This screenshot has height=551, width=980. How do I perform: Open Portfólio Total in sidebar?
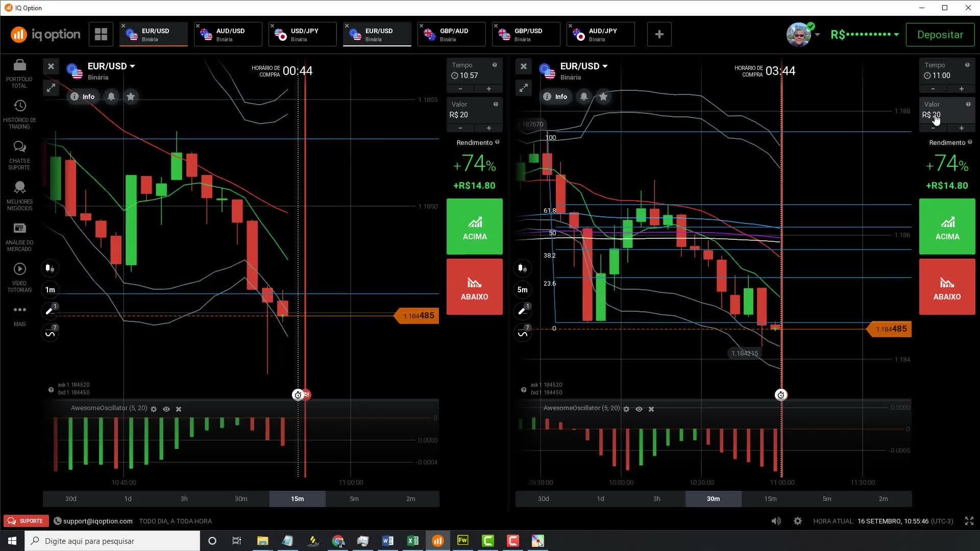point(19,73)
